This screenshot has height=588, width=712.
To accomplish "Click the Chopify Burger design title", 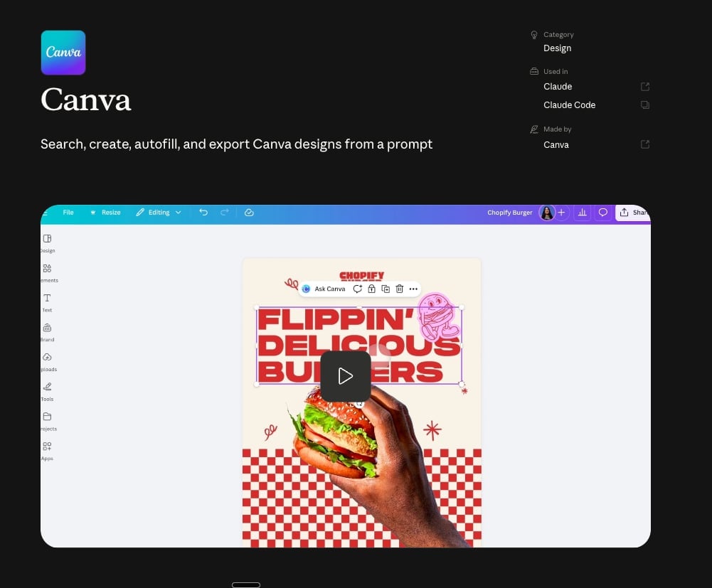I will pos(509,213).
